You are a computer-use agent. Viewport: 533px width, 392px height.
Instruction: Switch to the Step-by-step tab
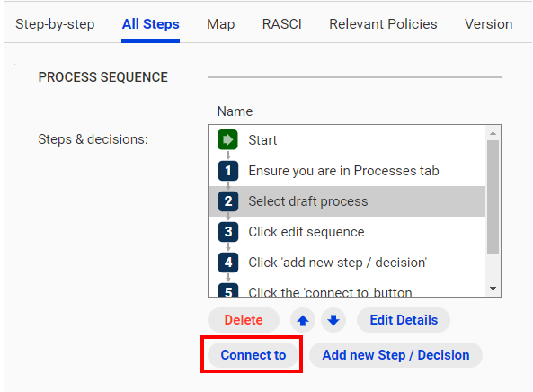click(55, 24)
